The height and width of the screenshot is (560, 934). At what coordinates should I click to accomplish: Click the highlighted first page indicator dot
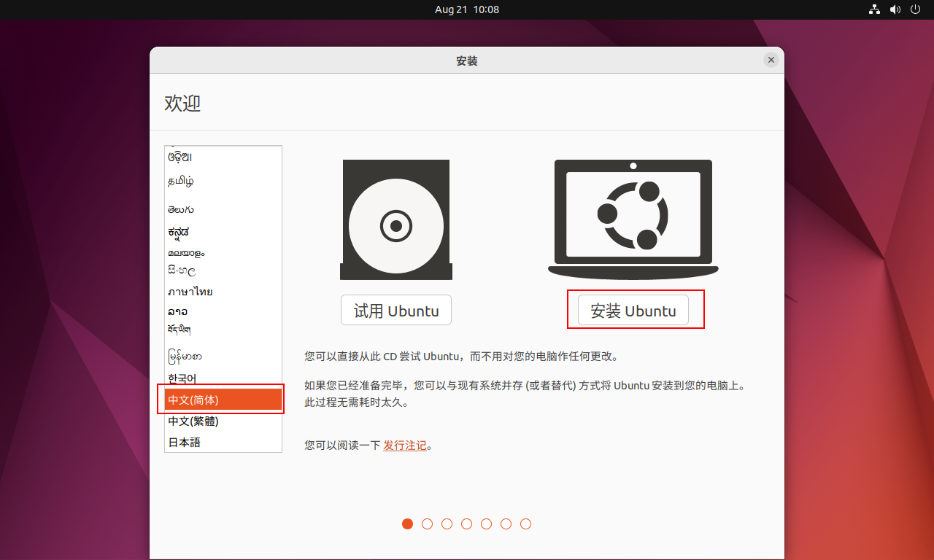click(407, 524)
